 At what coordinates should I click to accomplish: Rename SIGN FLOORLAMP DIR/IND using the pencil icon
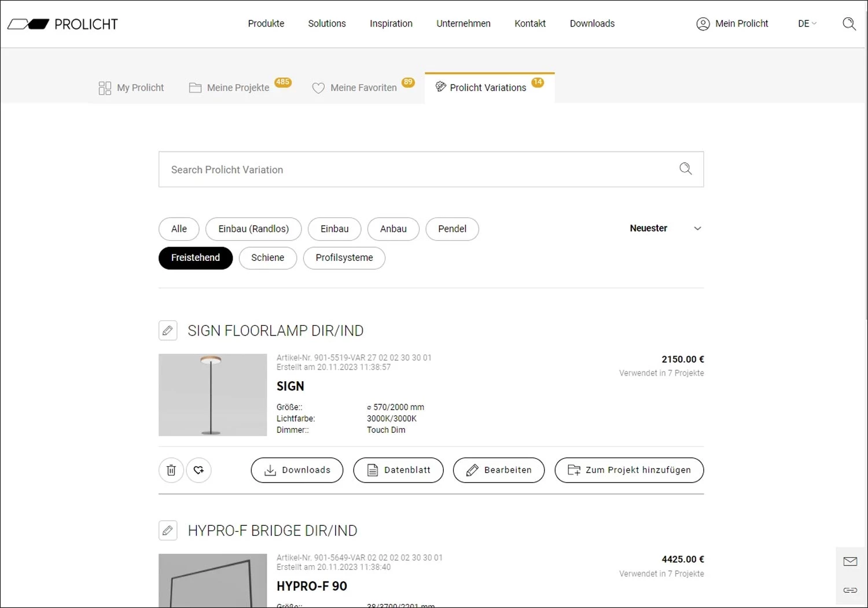[x=168, y=331]
